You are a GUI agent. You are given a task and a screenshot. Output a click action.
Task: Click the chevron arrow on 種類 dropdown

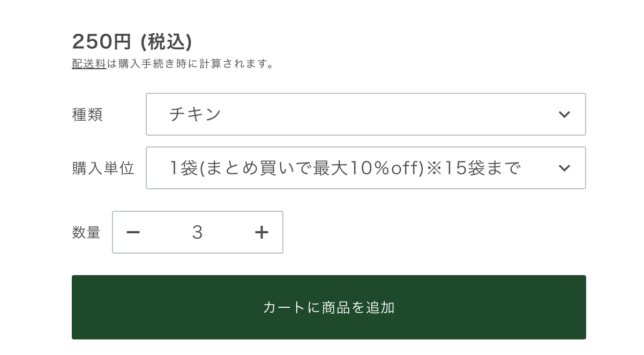[564, 114]
